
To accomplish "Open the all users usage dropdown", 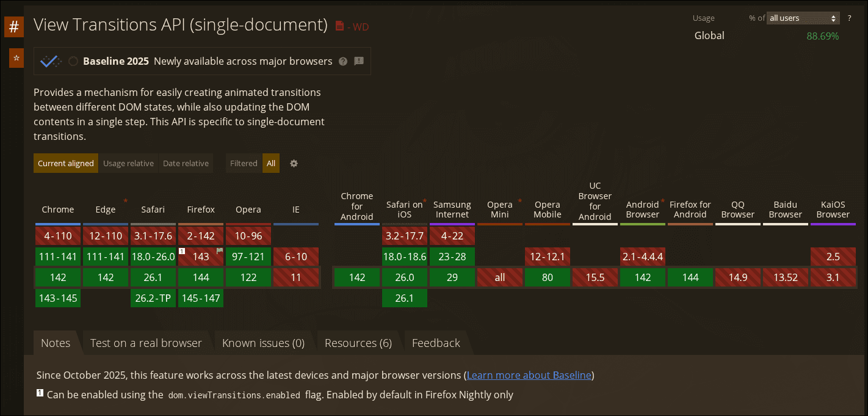I will (803, 18).
